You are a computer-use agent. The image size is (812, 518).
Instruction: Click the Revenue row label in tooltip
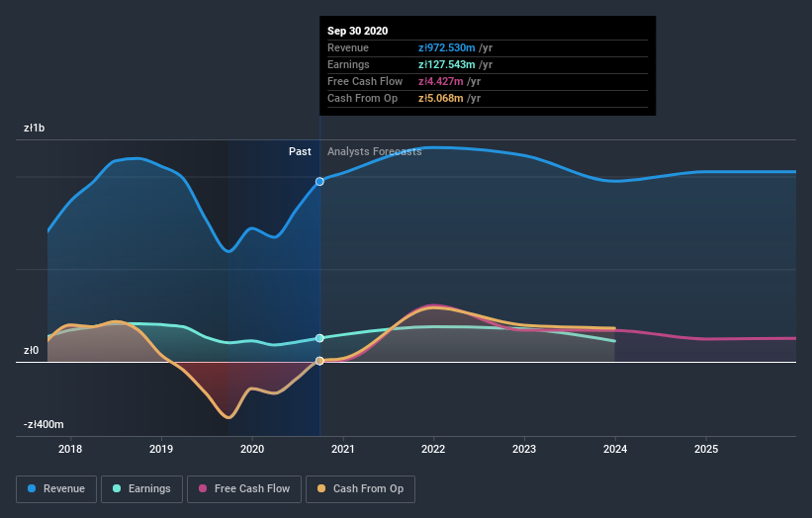tap(348, 47)
